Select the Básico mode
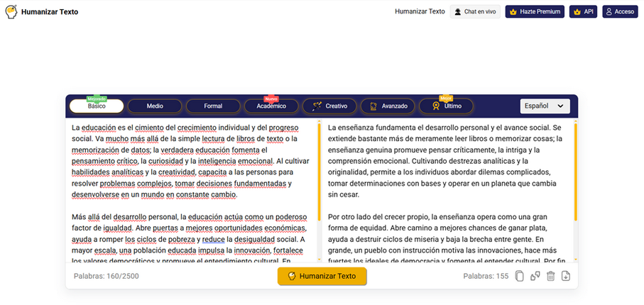The width and height of the screenshot is (644, 305). 97,106
